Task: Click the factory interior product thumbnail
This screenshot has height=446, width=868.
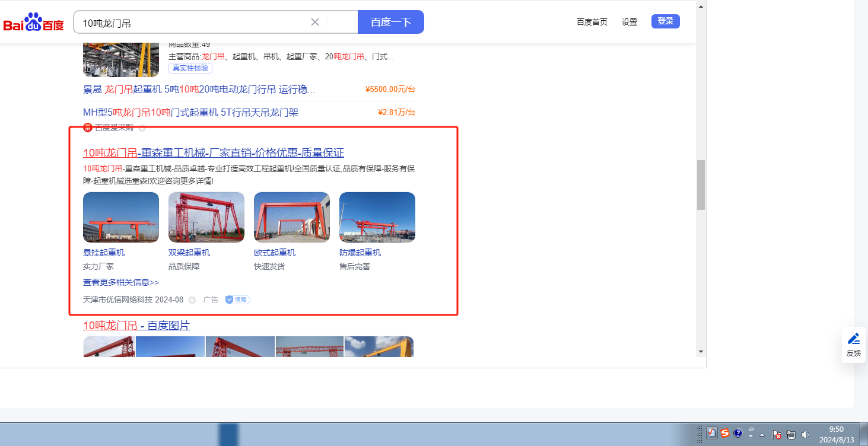Action: (121, 60)
